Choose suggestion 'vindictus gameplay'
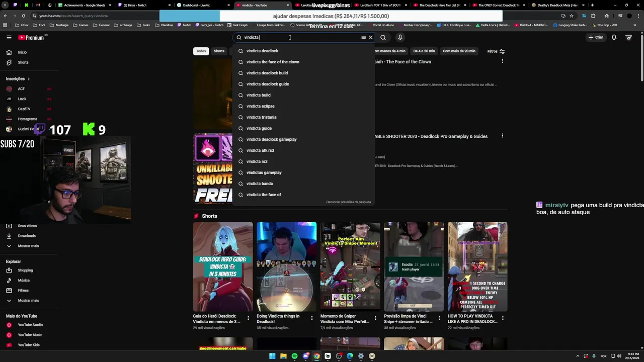Screen dimensions: 644x362 (303, 172)
